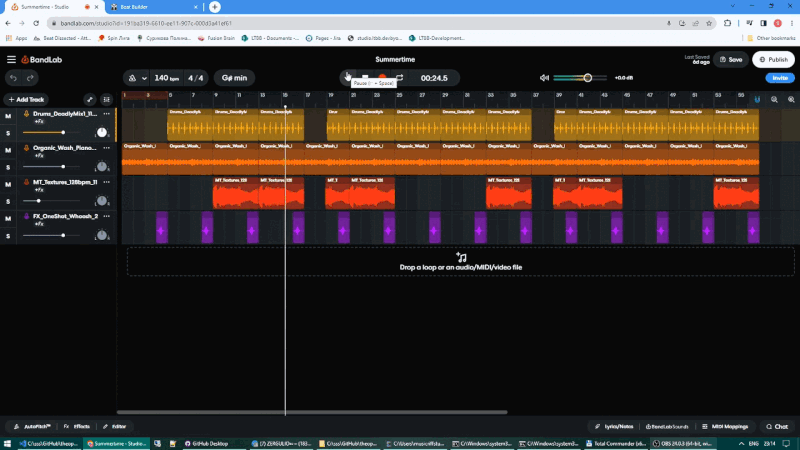The width and height of the screenshot is (800, 450).
Task: Solo the Organic_Wash_Piano track
Action: pos(8,167)
